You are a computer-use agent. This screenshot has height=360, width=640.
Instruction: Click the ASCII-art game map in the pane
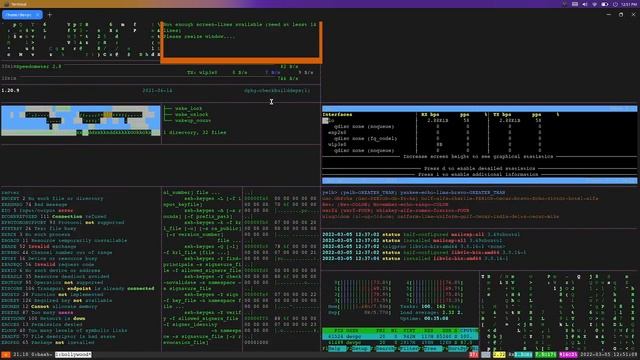81,121
